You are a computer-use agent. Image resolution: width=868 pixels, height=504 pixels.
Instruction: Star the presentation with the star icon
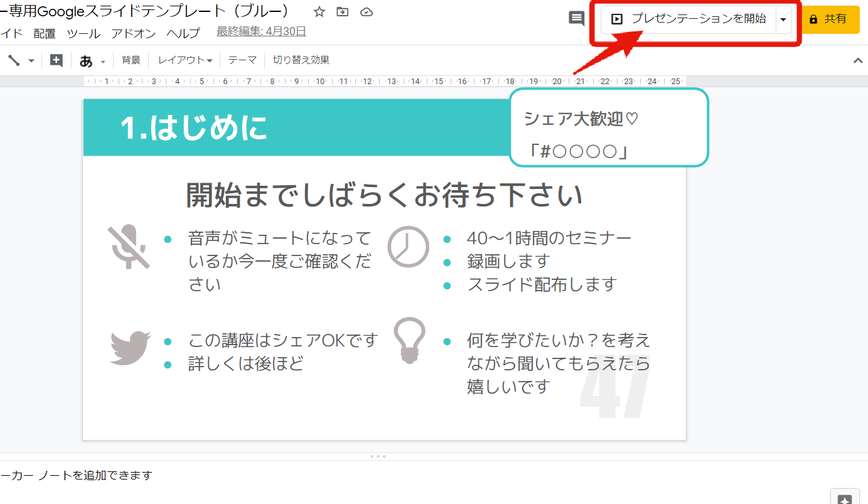click(319, 12)
